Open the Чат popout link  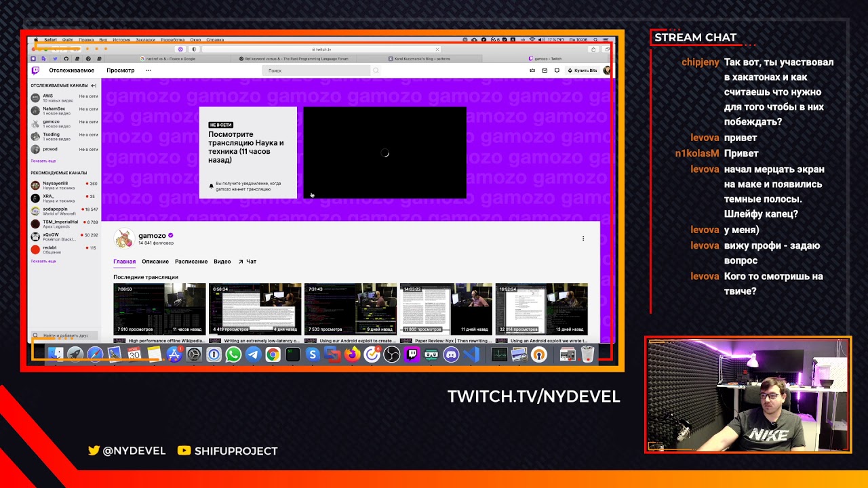tap(248, 262)
